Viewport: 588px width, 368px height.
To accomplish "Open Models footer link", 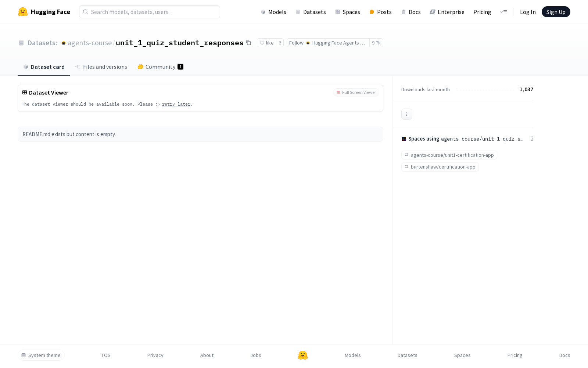I will (x=352, y=355).
